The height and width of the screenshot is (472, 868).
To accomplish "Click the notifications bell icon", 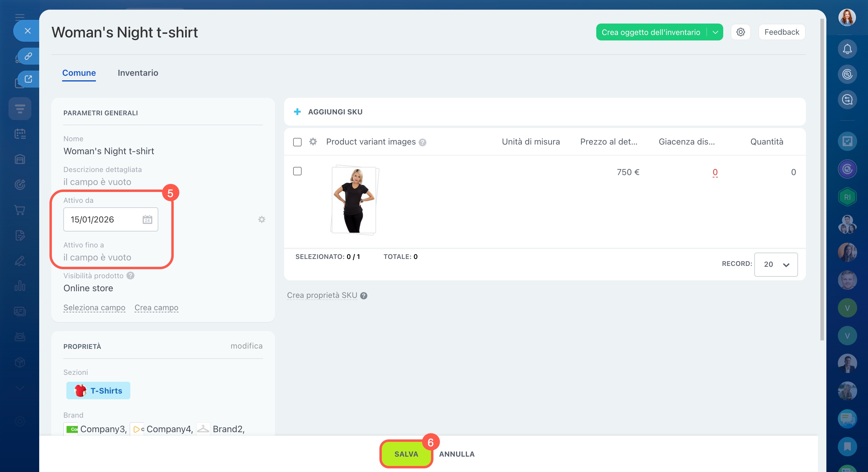I will pos(847,49).
